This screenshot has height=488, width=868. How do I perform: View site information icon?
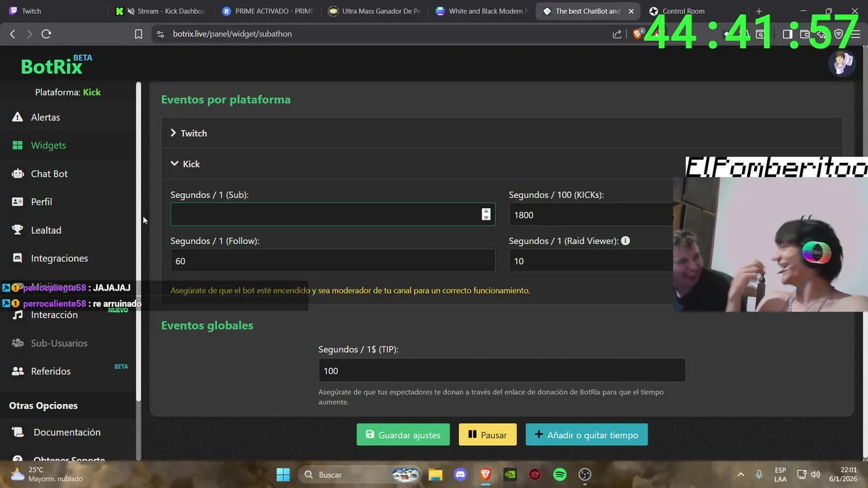160,34
